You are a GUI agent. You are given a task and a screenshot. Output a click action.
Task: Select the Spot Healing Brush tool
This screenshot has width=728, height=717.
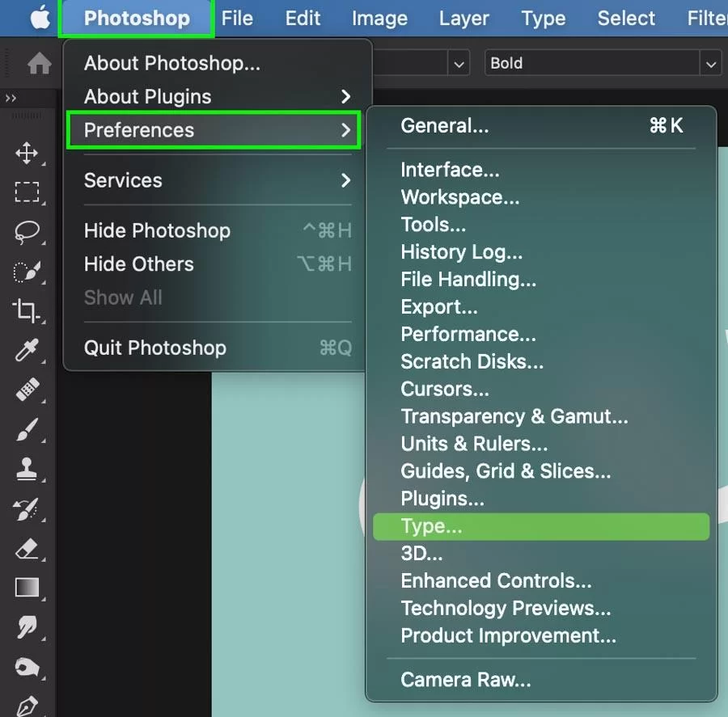click(27, 389)
